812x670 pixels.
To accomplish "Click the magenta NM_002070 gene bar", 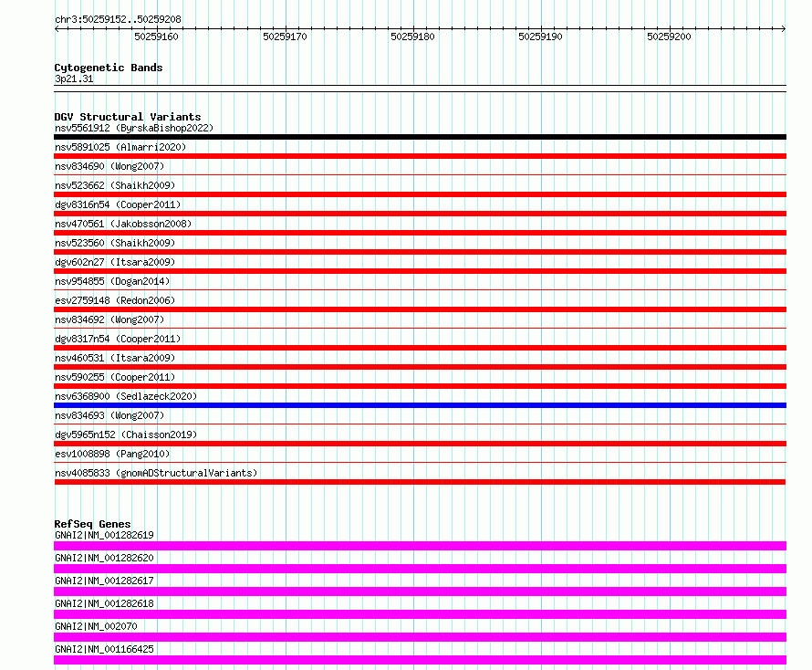I will tap(420, 637).
